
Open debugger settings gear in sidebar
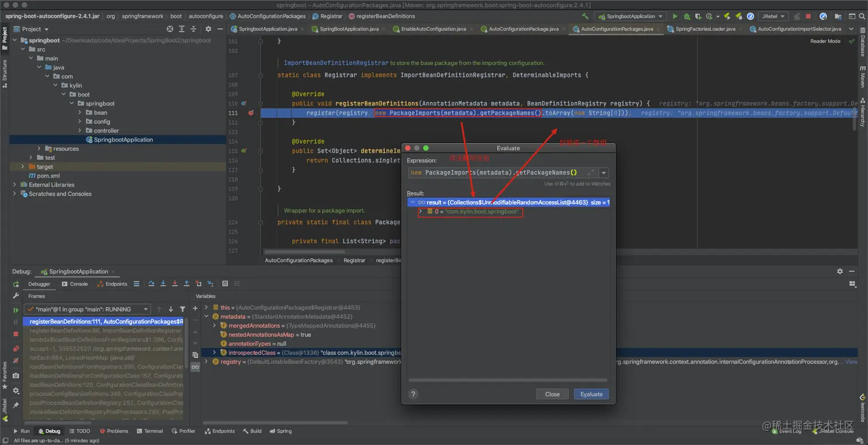point(16,391)
